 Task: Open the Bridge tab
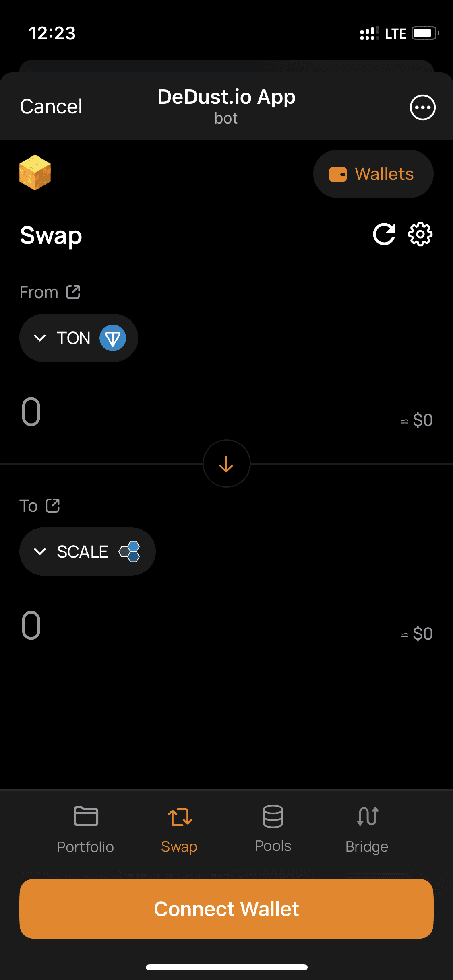coord(367,830)
